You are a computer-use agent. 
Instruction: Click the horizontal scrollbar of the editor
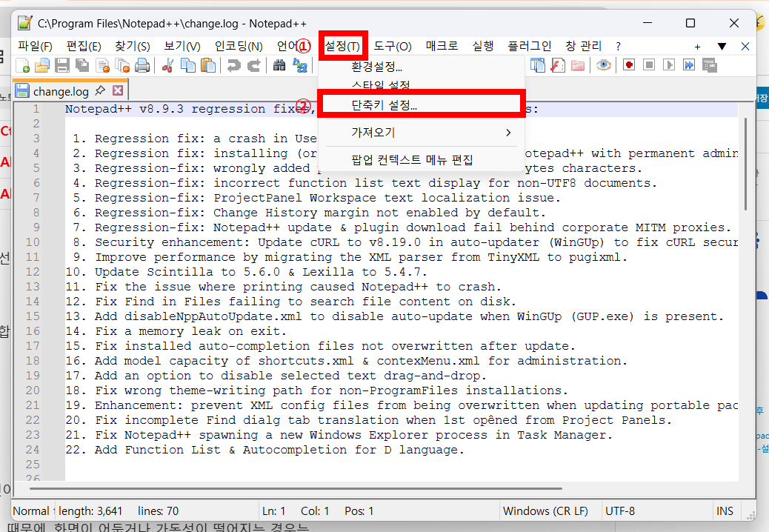coord(296,488)
